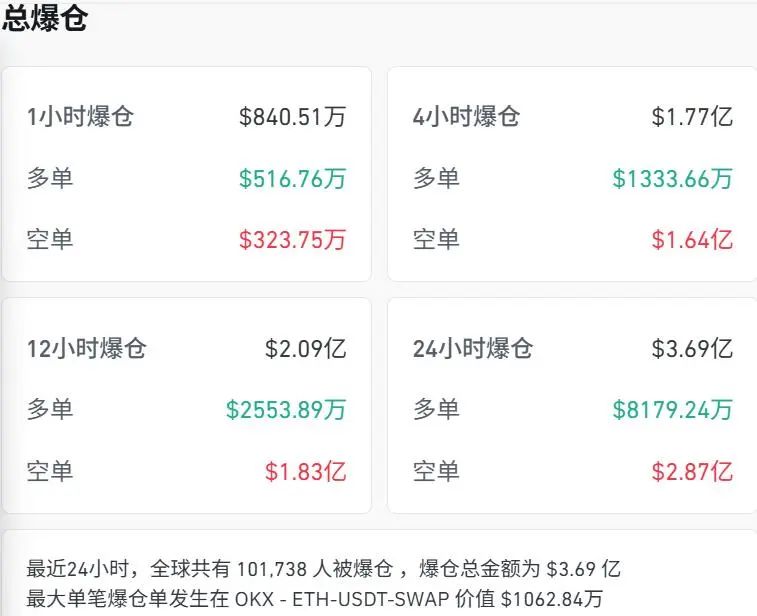
Task: Click the 4-hour short liquidation $1.64亿 value
Action: [x=692, y=240]
